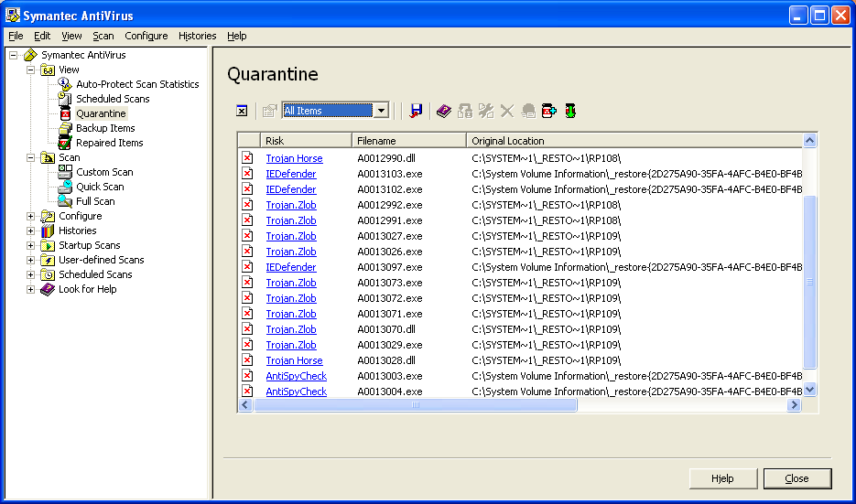Click the list's scroll down arrow
Image resolution: width=856 pixels, height=504 pixels.
[x=809, y=390]
